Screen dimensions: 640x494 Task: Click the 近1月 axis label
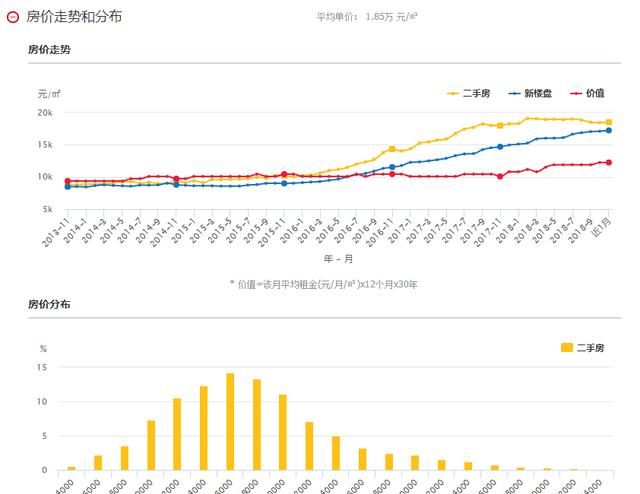click(602, 227)
